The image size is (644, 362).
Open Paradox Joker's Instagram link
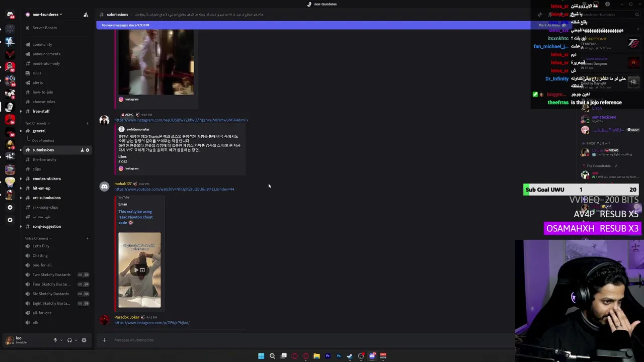click(152, 323)
